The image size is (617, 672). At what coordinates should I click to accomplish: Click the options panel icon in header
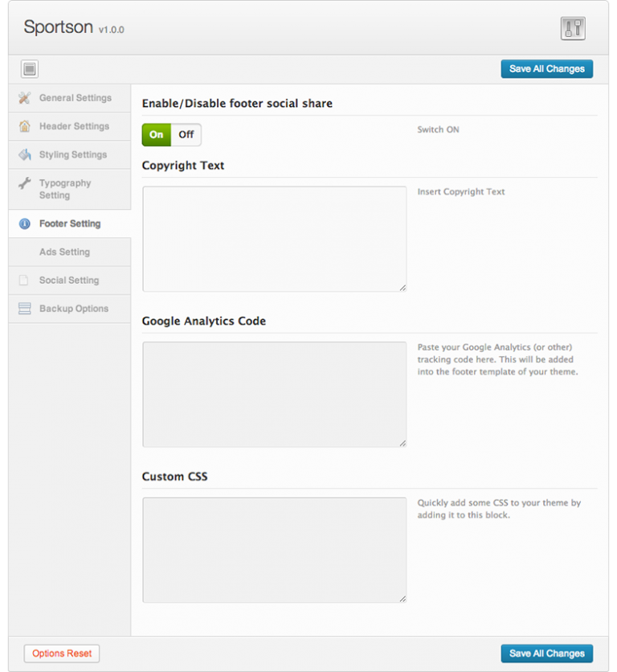[x=572, y=28]
